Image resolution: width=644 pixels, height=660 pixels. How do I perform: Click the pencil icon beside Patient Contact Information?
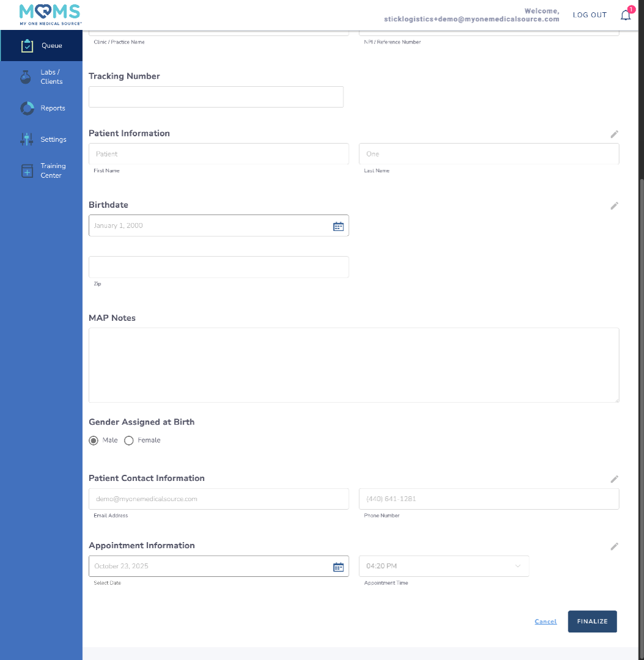tap(615, 479)
